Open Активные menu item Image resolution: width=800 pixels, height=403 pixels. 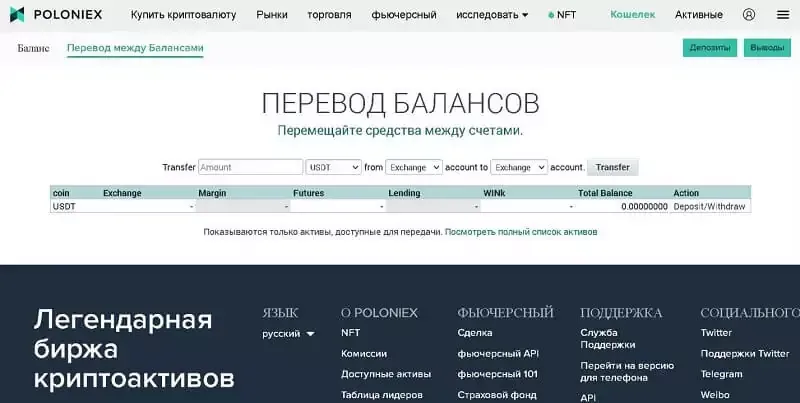pyautogui.click(x=698, y=15)
